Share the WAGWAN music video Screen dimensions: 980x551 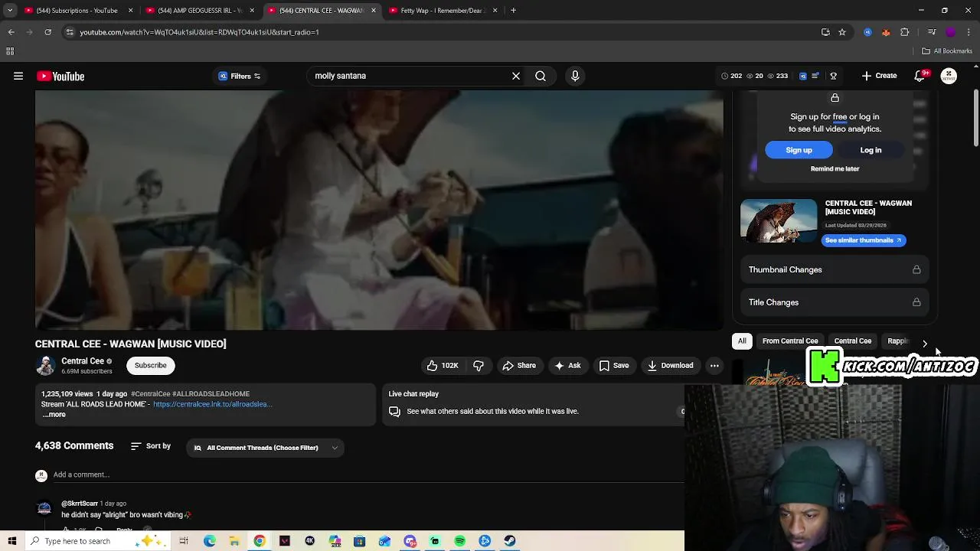coord(519,366)
